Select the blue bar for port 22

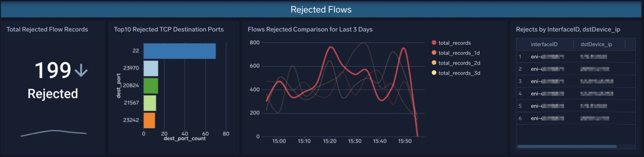tap(180, 51)
